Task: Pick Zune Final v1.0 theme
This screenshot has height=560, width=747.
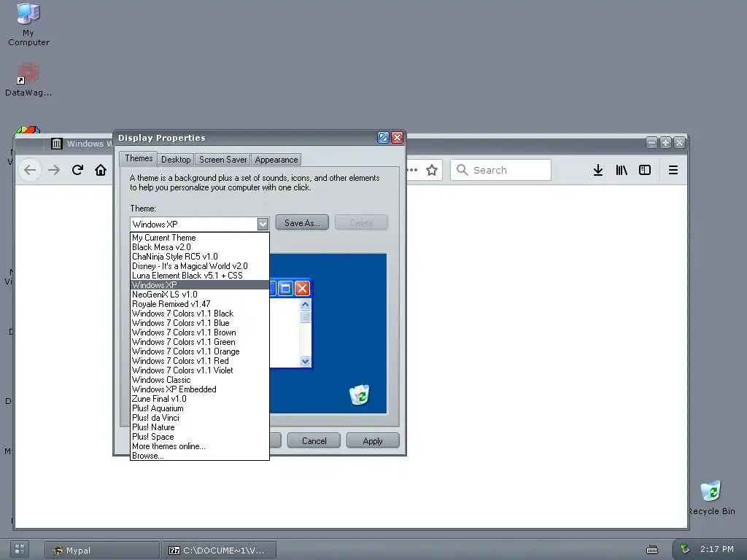Action: pyautogui.click(x=200, y=399)
